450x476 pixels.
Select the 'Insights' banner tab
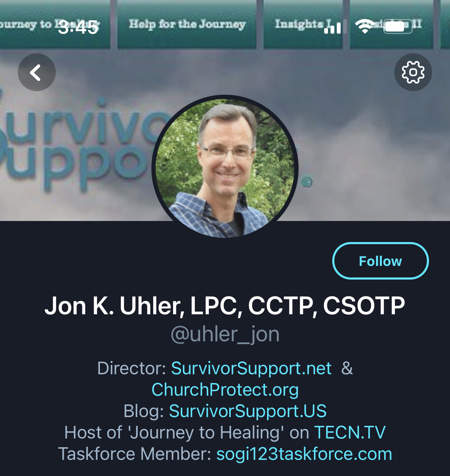pos(303,24)
